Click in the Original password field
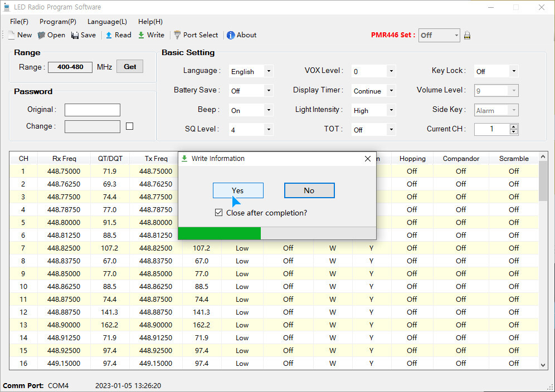The width and height of the screenshot is (555, 392). 93,110
